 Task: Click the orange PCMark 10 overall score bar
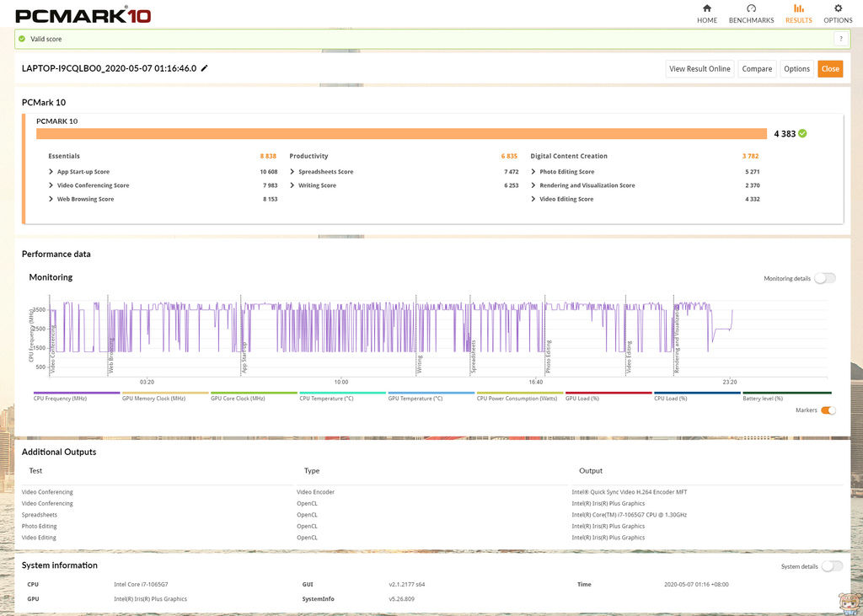[x=401, y=134]
